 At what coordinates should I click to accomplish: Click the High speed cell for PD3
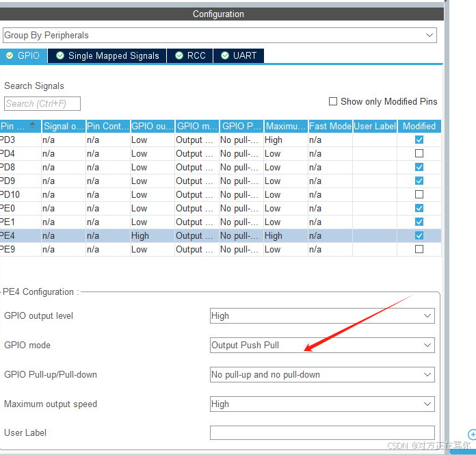tap(286, 140)
